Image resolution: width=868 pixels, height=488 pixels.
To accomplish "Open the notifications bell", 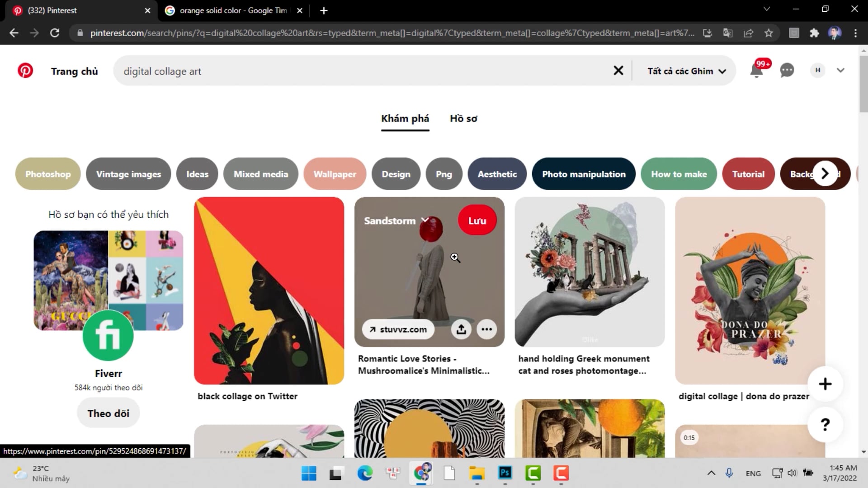I will tap(756, 71).
